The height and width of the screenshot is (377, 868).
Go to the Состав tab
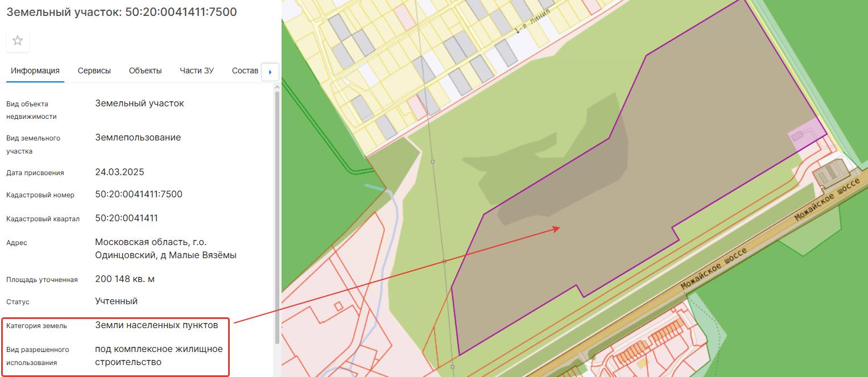245,71
